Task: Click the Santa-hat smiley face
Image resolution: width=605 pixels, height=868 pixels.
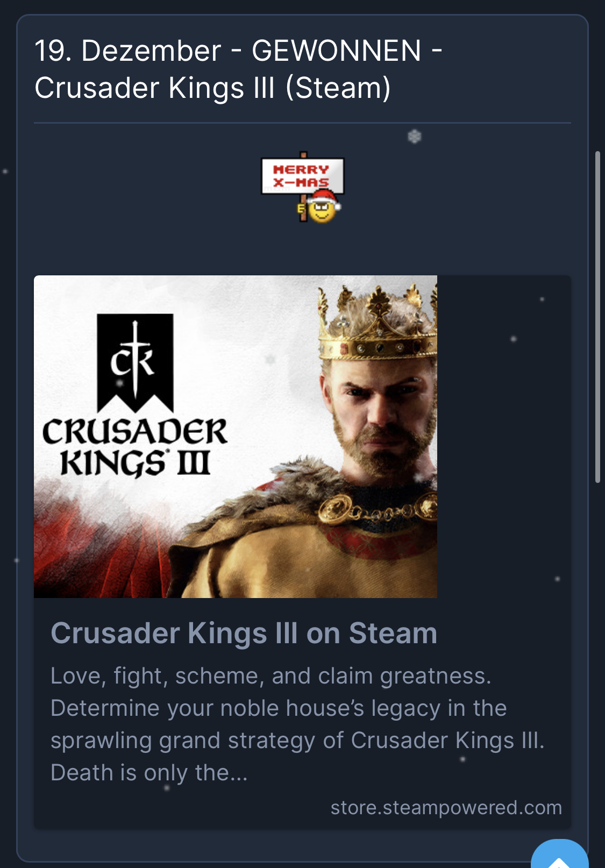Action: (322, 207)
